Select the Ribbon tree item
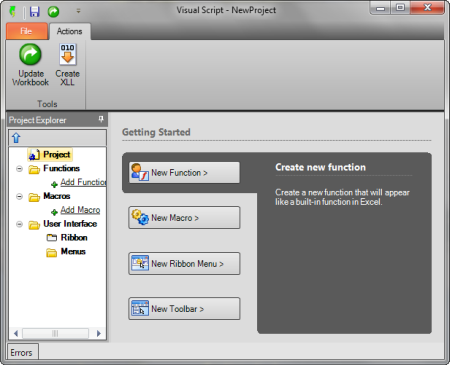450x365 pixels. (74, 238)
